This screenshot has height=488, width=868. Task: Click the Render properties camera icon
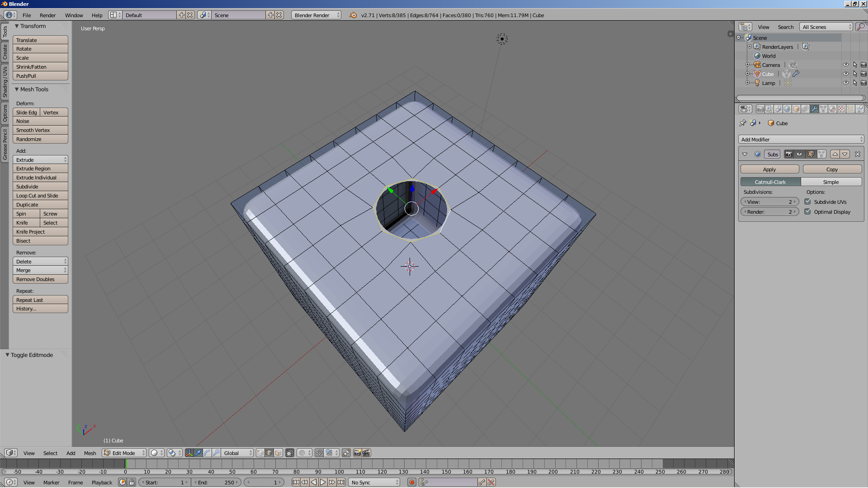(760, 109)
